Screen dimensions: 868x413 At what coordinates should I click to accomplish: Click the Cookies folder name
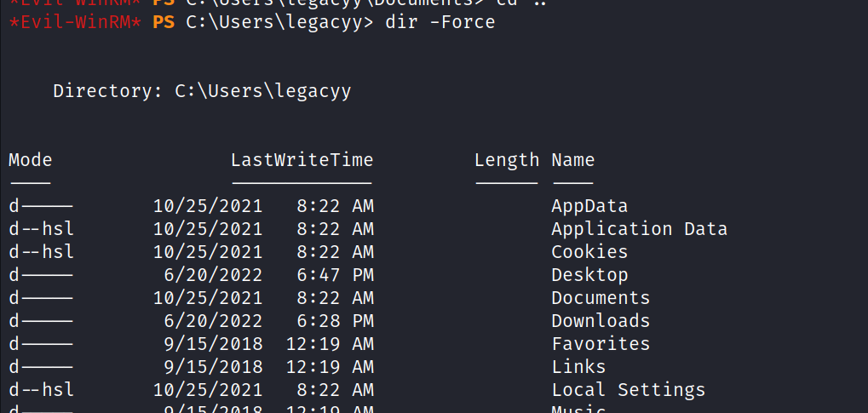click(589, 252)
